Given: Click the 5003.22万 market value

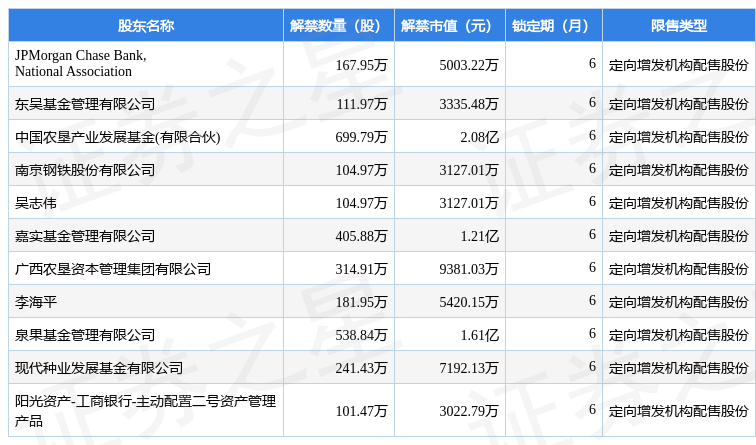Looking at the screenshot, I should (469, 64).
